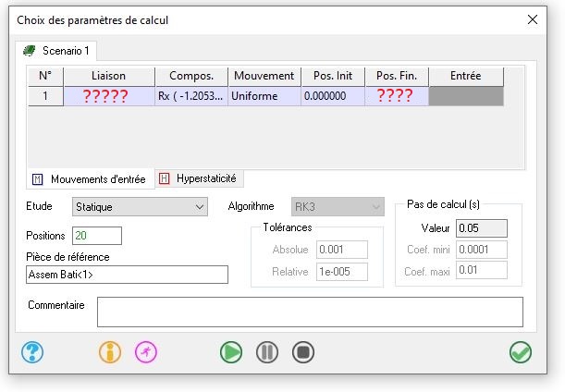565x392 pixels.
Task: Close the Choix des paramètres dialog
Action: coord(532,19)
